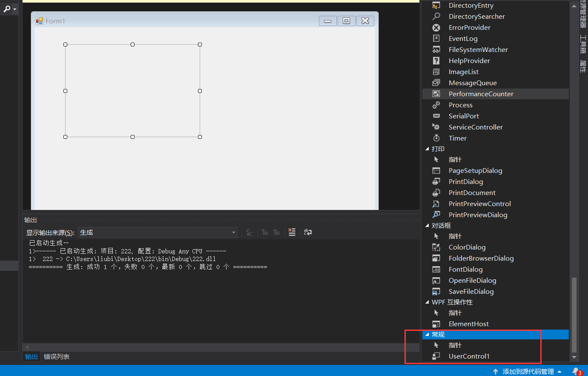Select DirectorySearcher magnifier icon in toolbox
This screenshot has width=588, height=376.
pos(436,17)
